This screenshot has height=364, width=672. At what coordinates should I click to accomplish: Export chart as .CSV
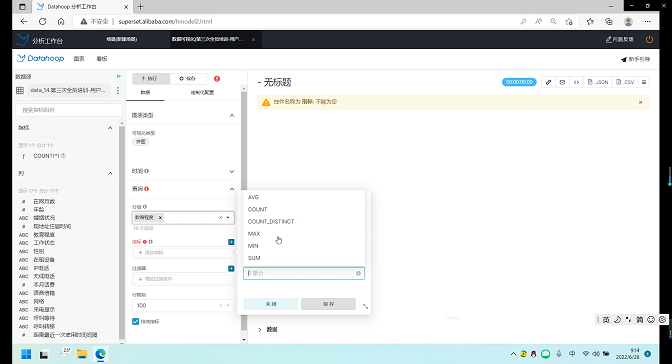pos(624,82)
